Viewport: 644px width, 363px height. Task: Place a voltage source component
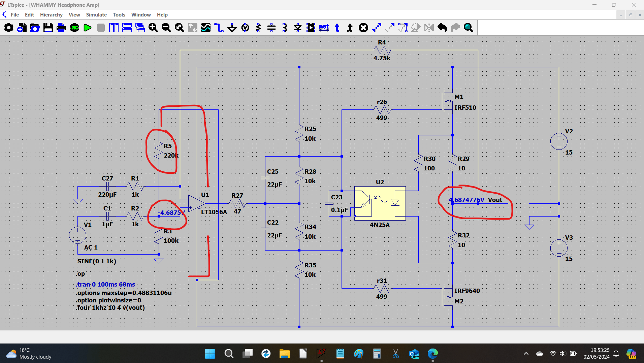(245, 28)
